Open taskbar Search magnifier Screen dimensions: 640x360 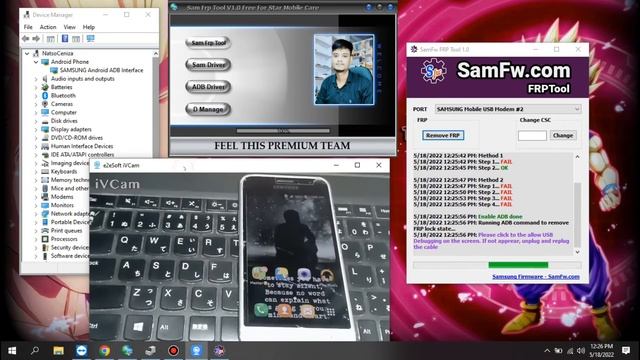(x=35, y=351)
